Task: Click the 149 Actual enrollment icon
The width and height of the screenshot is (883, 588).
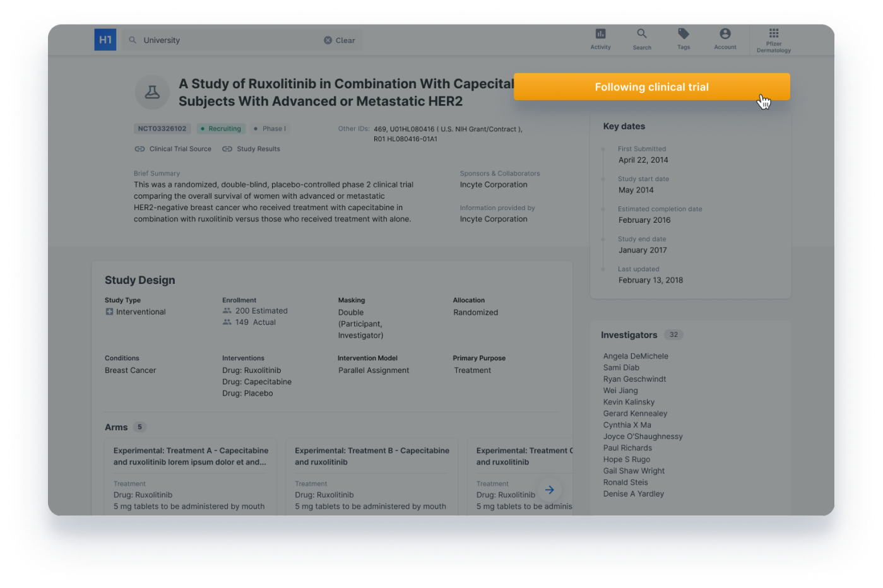Action: (227, 322)
